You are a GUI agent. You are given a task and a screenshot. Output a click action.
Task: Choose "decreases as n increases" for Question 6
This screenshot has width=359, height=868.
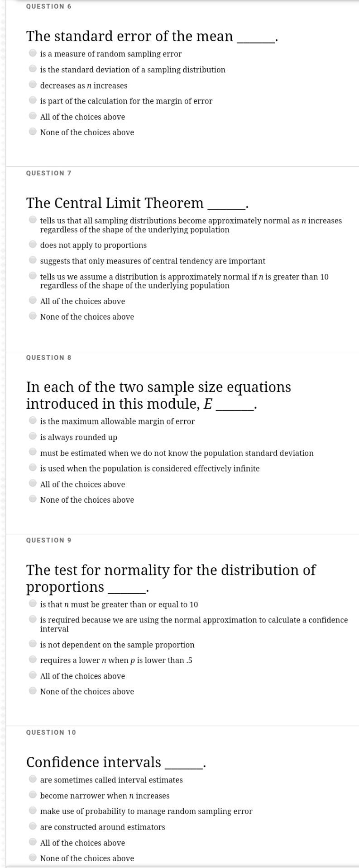click(33, 84)
